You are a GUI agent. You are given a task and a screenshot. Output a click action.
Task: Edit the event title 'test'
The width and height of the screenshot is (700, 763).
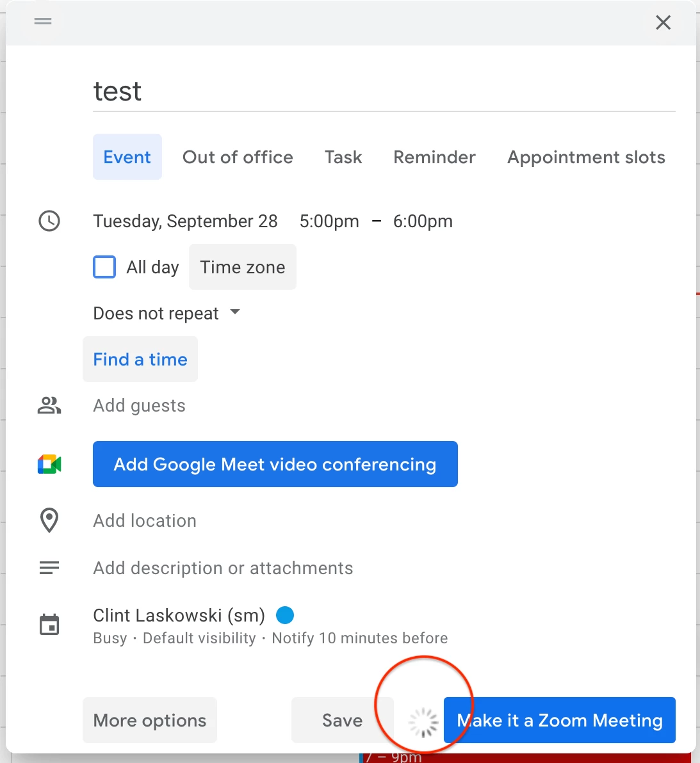point(384,92)
